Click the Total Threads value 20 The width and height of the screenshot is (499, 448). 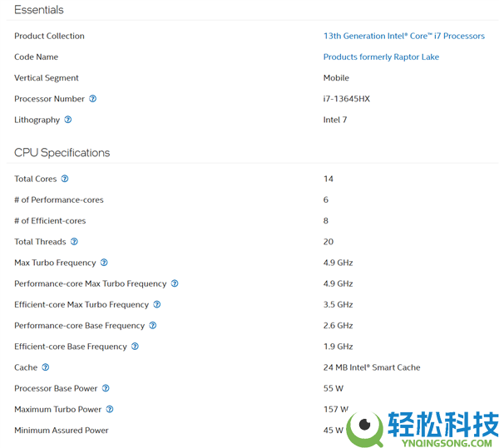click(x=329, y=242)
